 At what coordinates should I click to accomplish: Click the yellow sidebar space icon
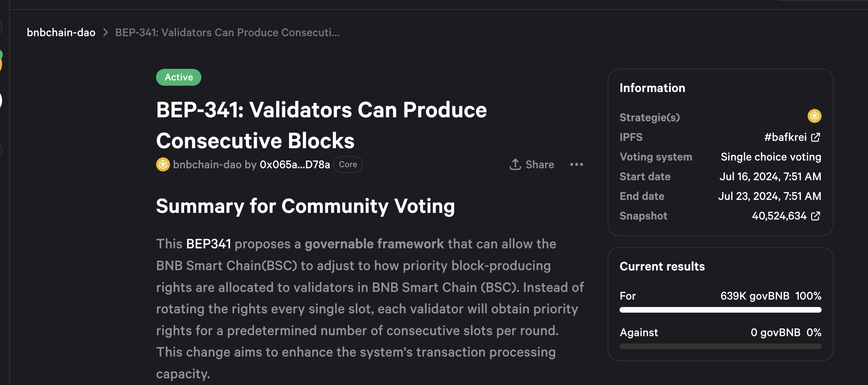tap(1, 65)
